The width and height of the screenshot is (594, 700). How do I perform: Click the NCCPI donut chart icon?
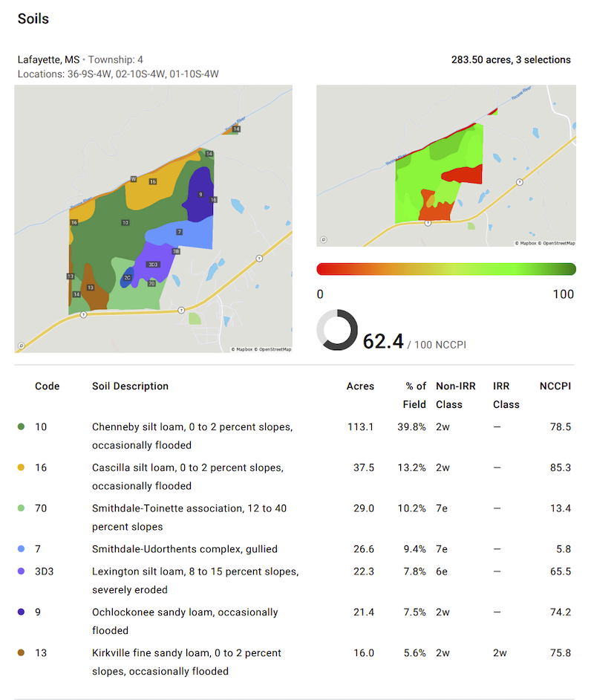coord(336,330)
